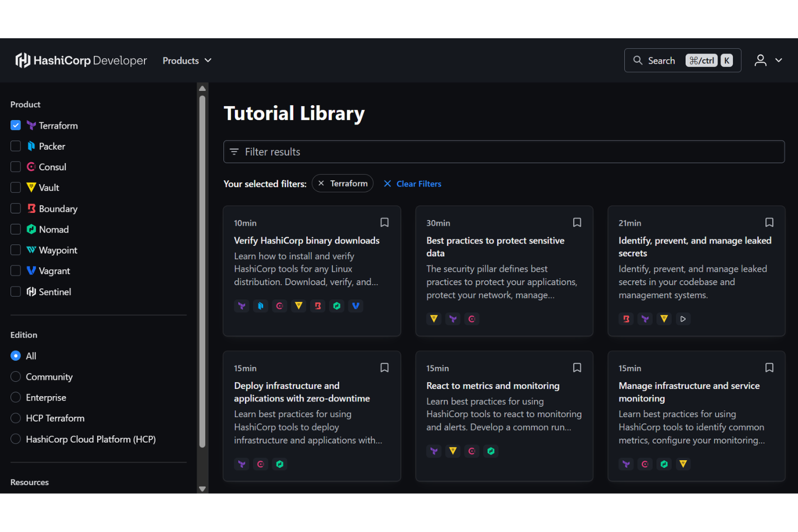This screenshot has height=532, width=798.
Task: Click Nomad icon on Verify binary downloads card
Action: click(336, 306)
